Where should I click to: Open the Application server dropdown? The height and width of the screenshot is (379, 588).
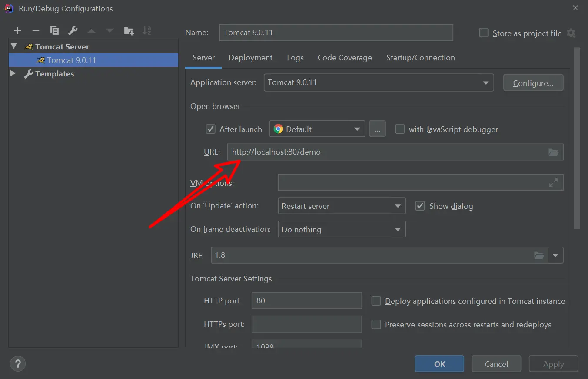coord(379,82)
